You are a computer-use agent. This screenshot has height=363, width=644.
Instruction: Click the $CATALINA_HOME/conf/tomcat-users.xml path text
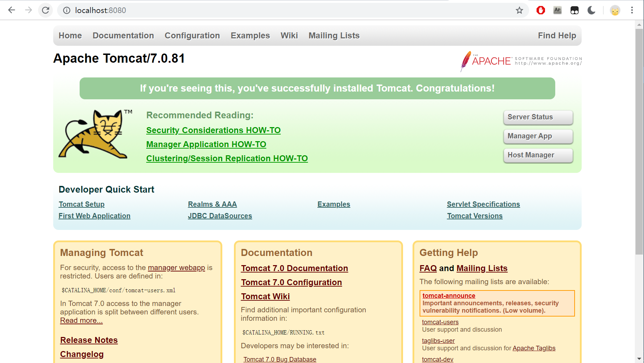tap(118, 290)
